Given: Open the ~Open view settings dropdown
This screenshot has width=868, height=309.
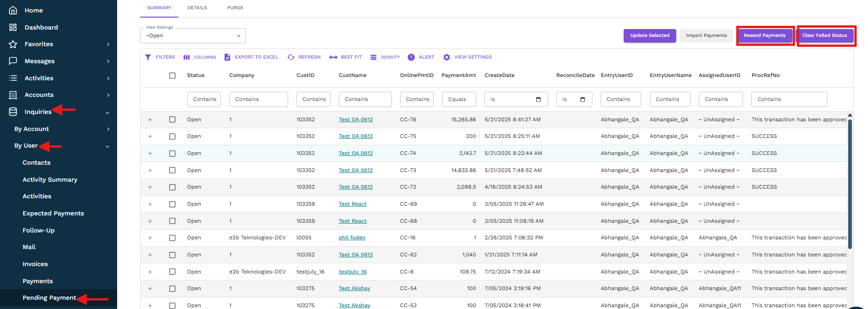Looking at the screenshot, I should coord(193,36).
